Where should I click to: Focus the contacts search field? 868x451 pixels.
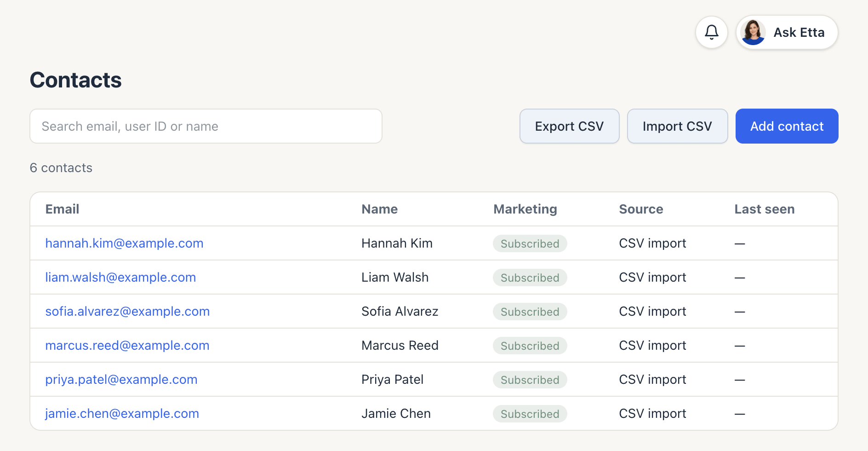point(206,126)
